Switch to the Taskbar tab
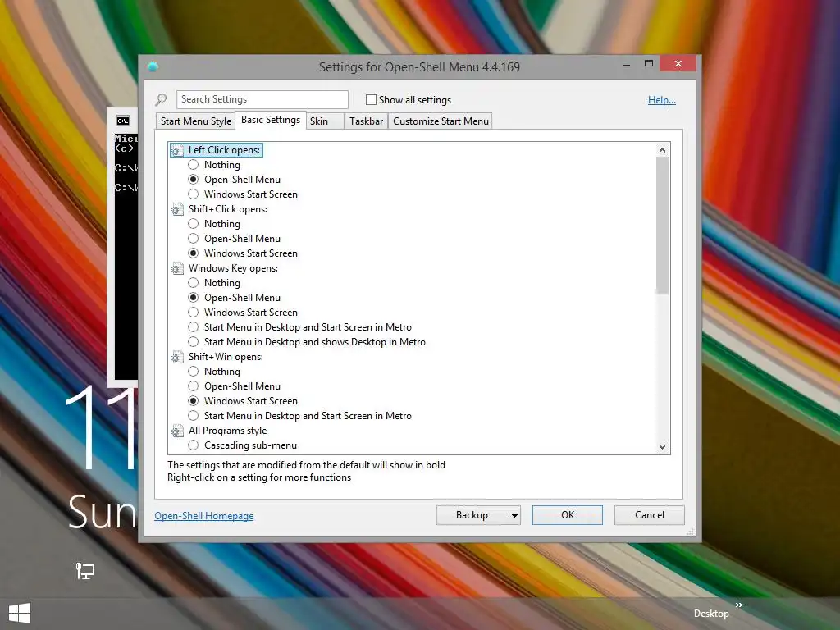The height and width of the screenshot is (630, 840). (366, 121)
